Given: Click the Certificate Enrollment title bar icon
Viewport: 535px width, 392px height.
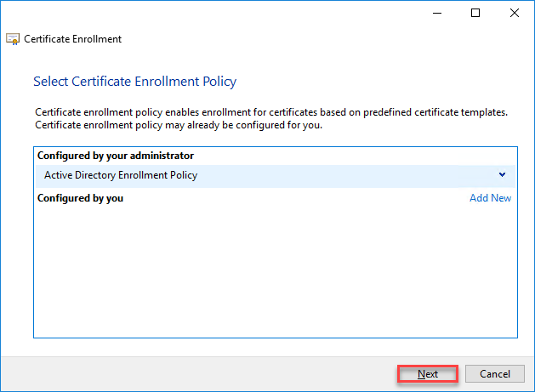Looking at the screenshot, I should (x=13, y=39).
